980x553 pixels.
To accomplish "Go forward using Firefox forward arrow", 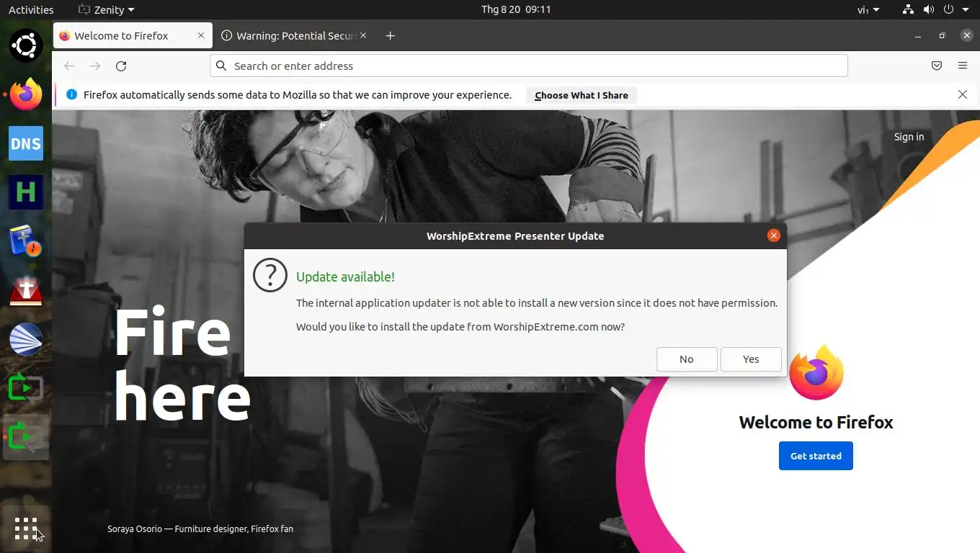I will [95, 66].
